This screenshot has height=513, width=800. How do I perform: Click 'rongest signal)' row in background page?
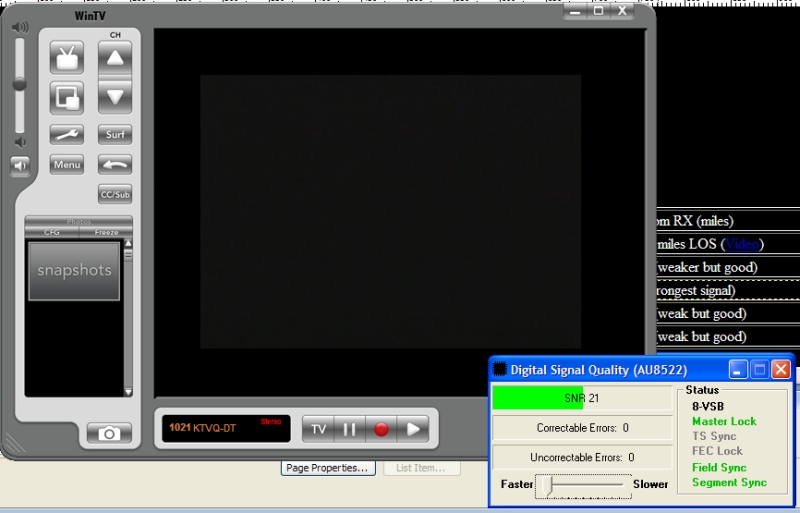[x=728, y=290]
